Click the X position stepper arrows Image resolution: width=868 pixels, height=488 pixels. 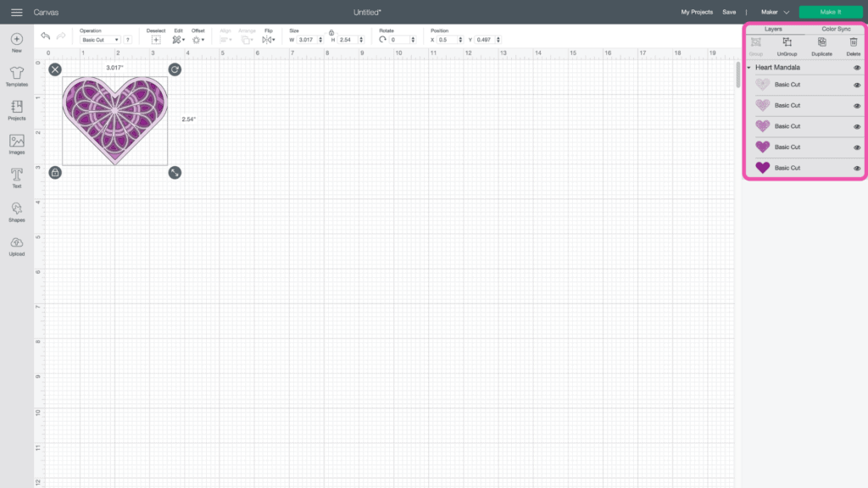460,40
